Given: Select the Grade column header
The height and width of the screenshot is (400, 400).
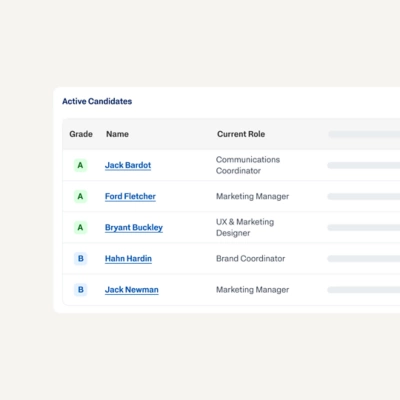Looking at the screenshot, I should point(81,134).
